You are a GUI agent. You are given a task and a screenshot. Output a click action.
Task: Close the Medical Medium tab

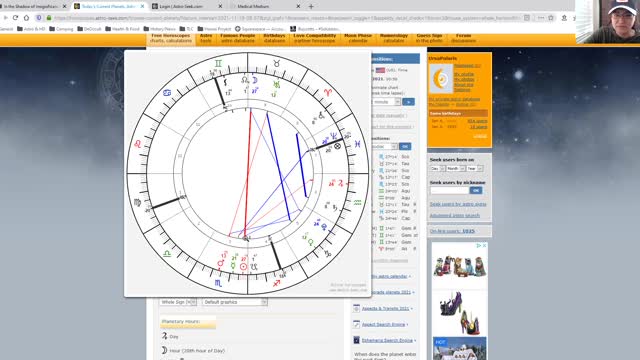(x=298, y=7)
